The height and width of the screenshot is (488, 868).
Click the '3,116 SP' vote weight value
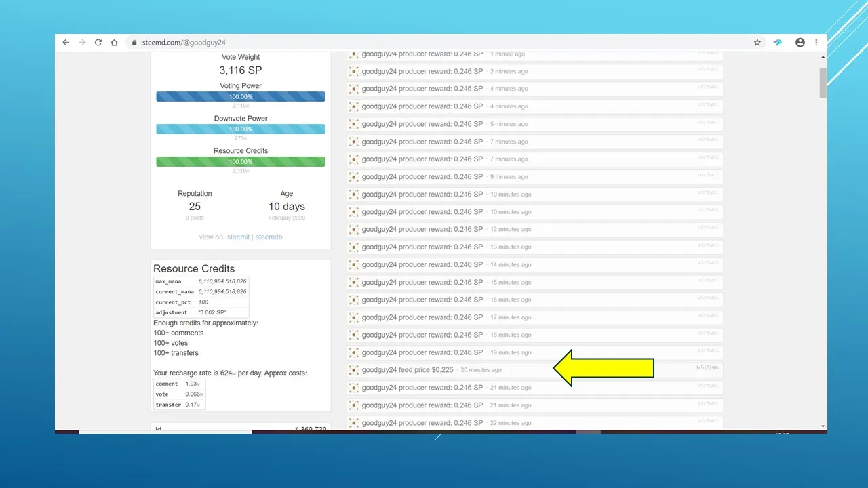point(241,70)
